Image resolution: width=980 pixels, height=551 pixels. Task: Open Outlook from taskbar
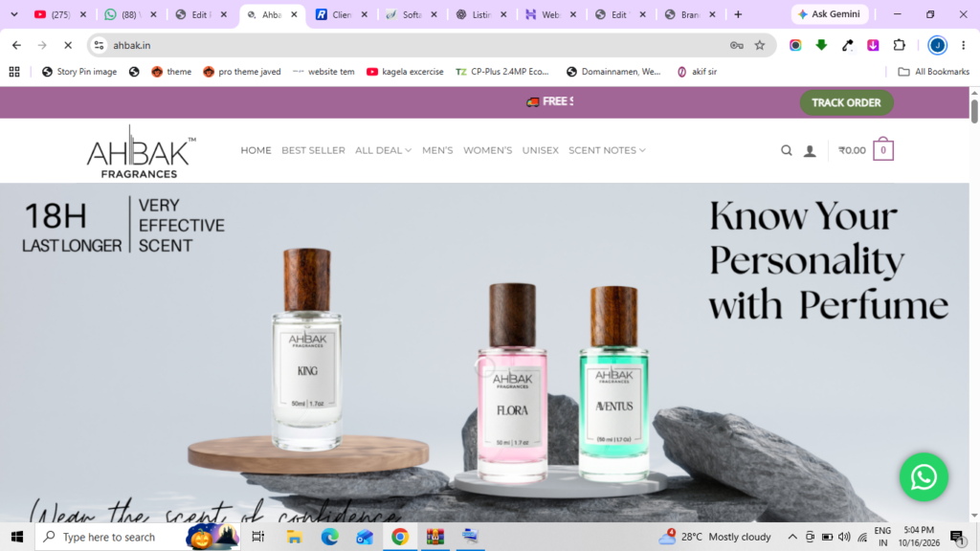pos(365,537)
